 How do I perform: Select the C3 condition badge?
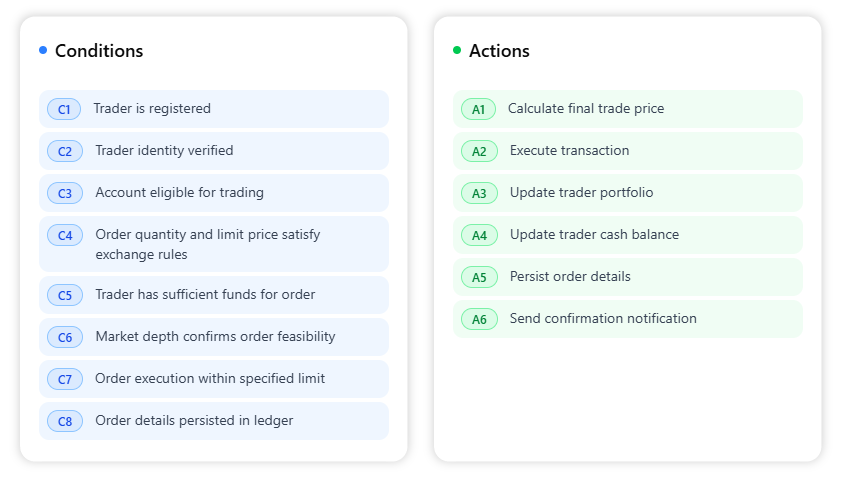pyautogui.click(x=65, y=193)
